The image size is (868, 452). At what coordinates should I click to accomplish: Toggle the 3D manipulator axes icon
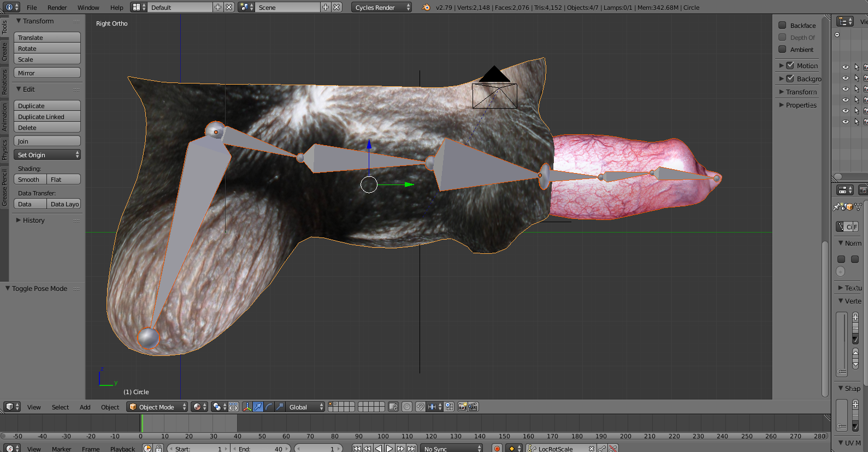click(x=247, y=407)
